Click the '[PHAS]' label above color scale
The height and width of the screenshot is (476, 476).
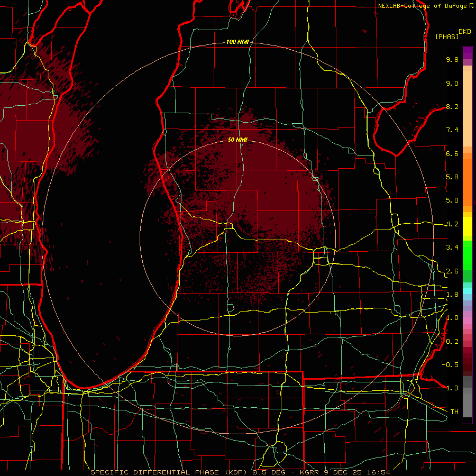[447, 36]
